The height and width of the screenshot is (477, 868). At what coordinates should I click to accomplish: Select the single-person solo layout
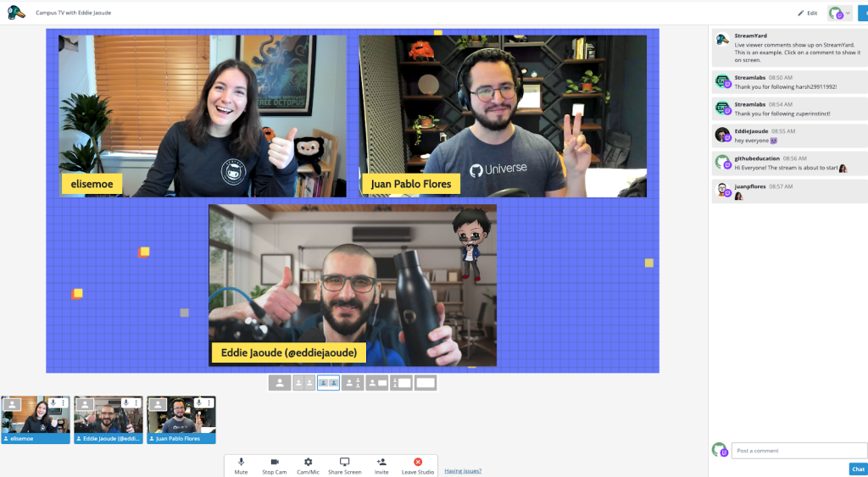point(280,383)
